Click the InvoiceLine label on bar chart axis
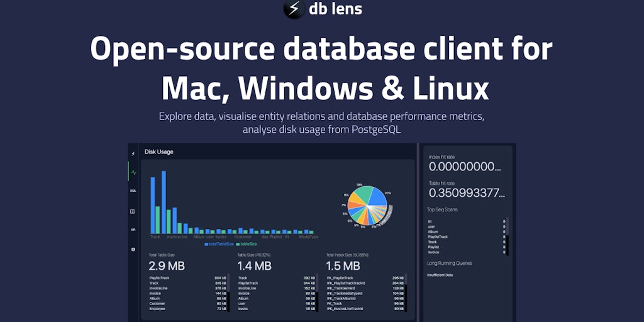Image resolution: width=644 pixels, height=322 pixels. pyautogui.click(x=177, y=237)
